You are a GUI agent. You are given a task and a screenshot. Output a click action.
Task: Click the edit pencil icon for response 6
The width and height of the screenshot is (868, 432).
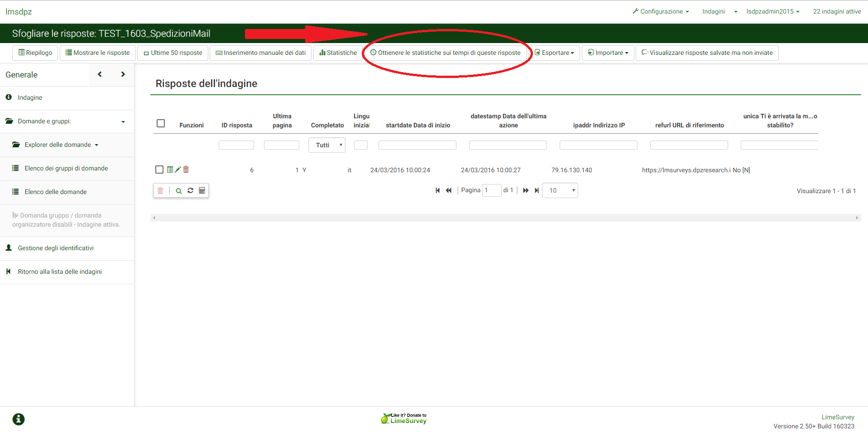point(178,170)
